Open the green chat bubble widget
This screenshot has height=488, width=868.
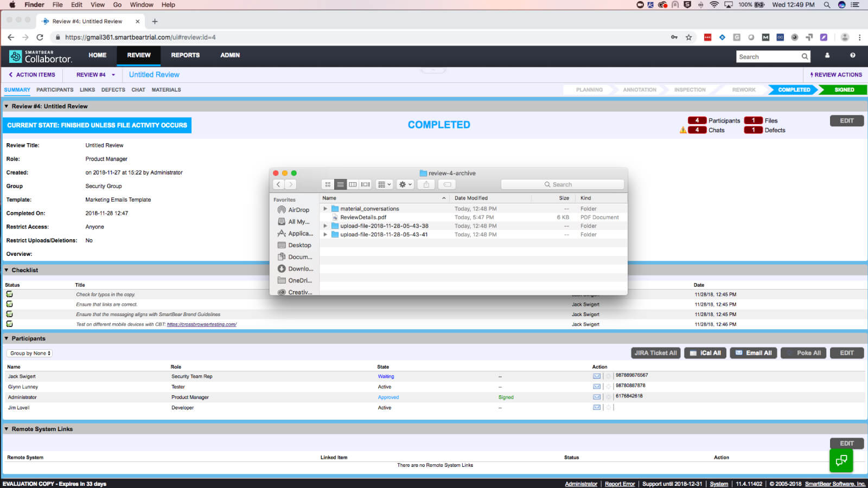point(841,460)
